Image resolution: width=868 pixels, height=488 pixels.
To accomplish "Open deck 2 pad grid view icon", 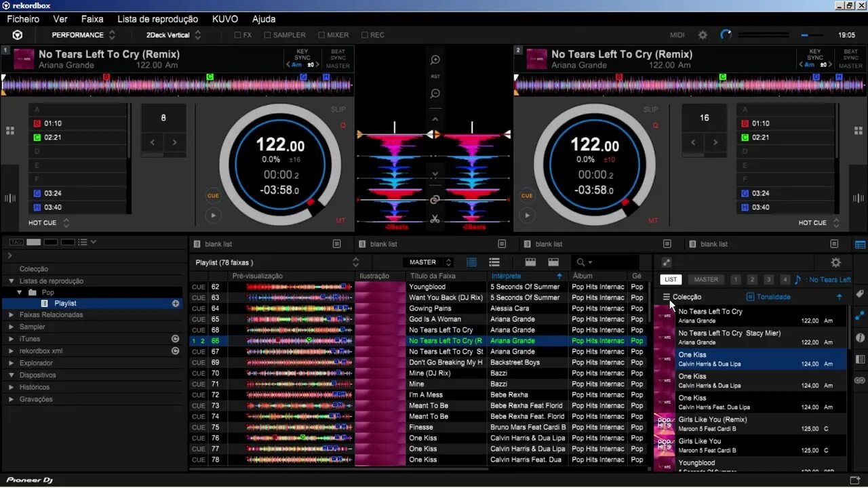I will 859,131.
